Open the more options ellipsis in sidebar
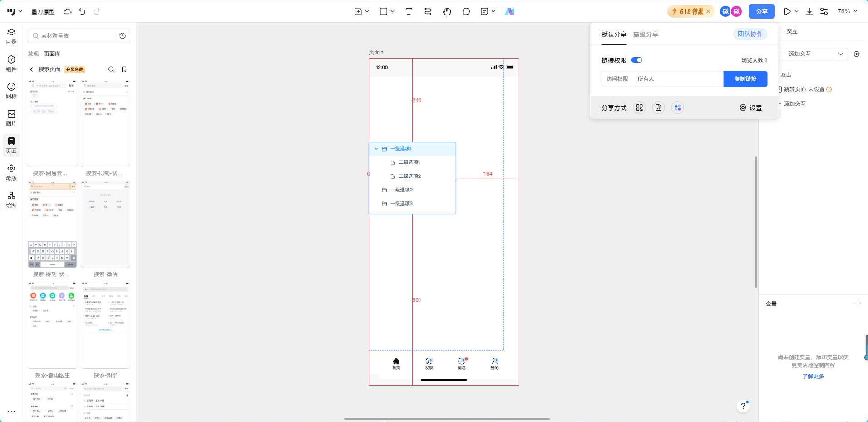The height and width of the screenshot is (422, 868). (x=11, y=412)
